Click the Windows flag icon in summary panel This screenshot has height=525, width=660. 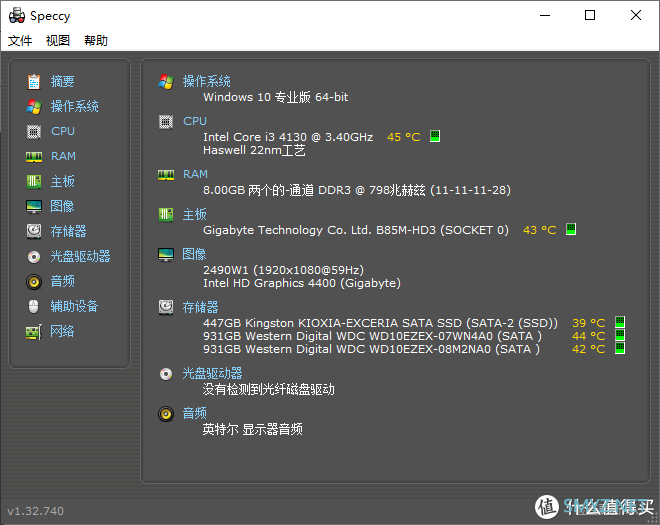coord(166,82)
